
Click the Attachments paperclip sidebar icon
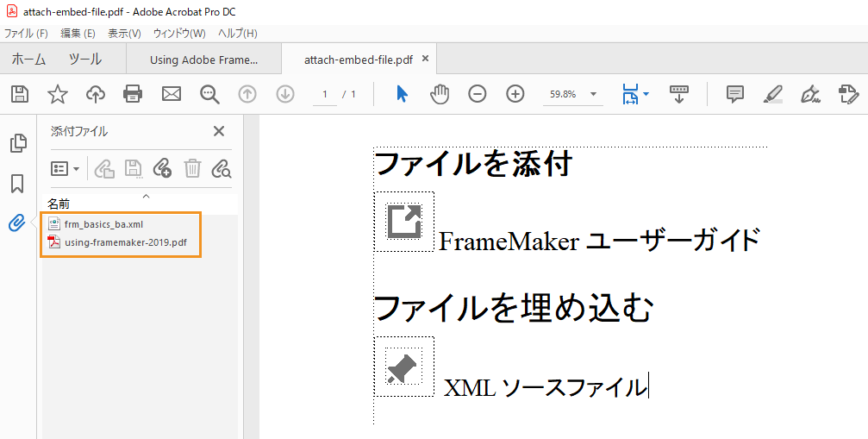(x=17, y=223)
